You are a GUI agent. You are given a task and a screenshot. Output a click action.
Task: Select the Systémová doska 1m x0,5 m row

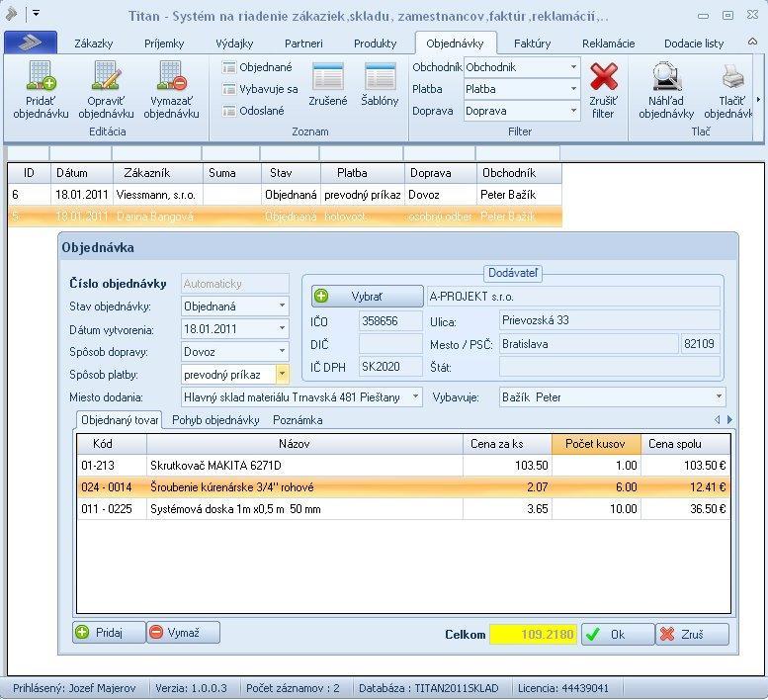tap(403, 509)
